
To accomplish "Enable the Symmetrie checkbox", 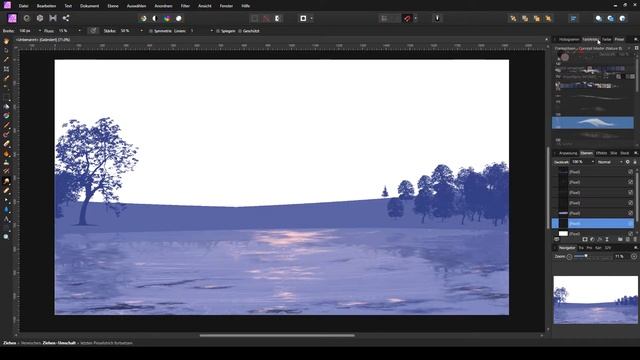I will tap(151, 31).
